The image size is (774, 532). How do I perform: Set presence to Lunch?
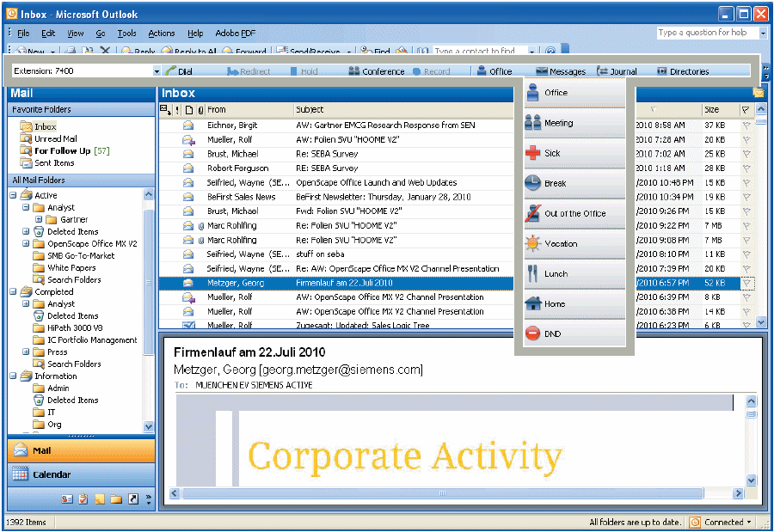(x=574, y=273)
